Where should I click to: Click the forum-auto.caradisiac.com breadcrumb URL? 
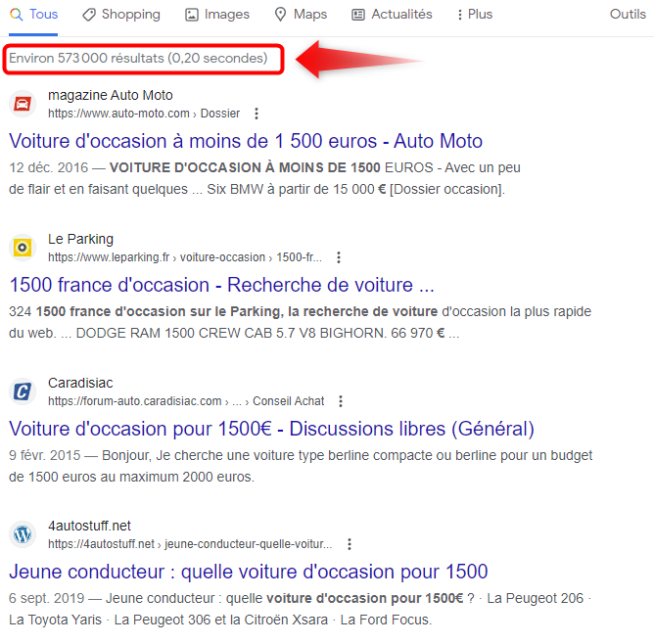coord(186,401)
